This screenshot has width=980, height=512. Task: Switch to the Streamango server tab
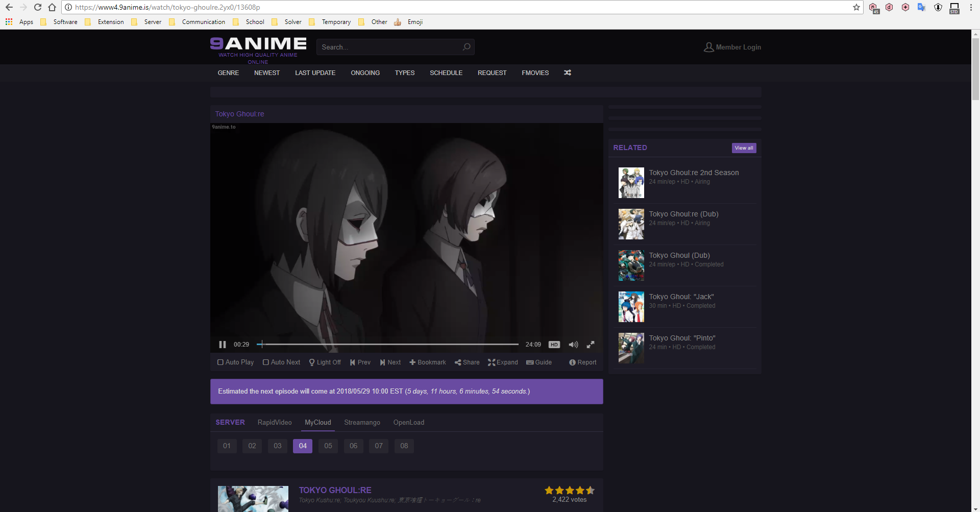tap(362, 423)
